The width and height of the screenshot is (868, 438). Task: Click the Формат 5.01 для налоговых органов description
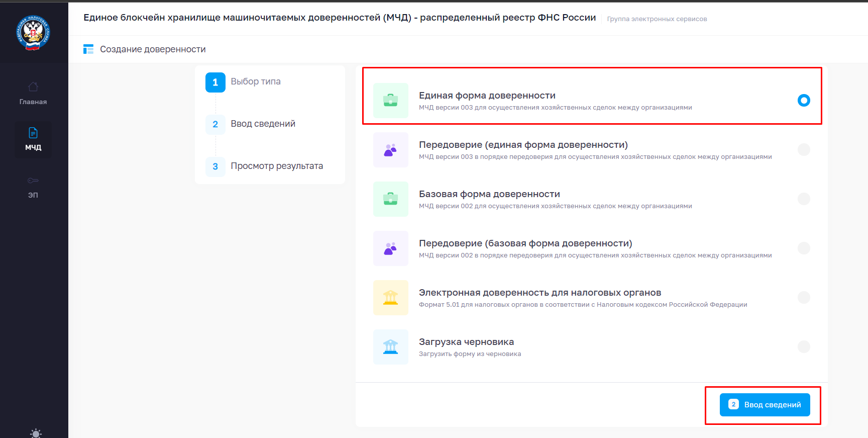pyautogui.click(x=583, y=305)
